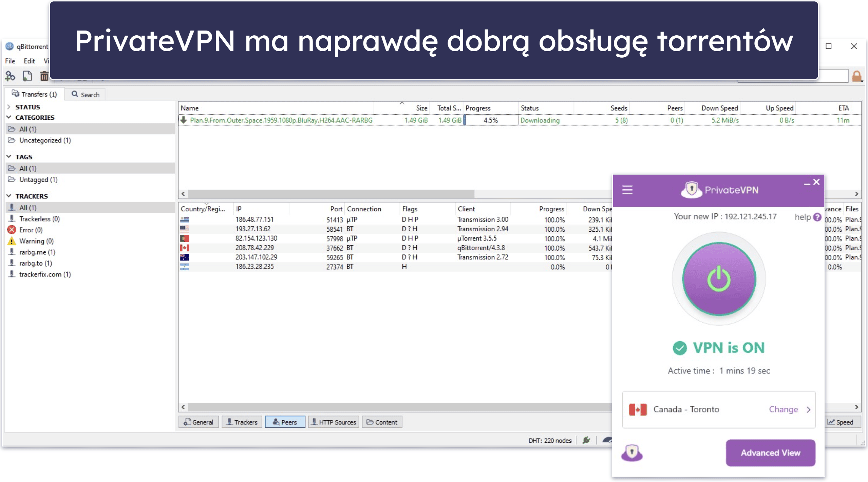Collapse the TAGS section

pyautogui.click(x=9, y=157)
